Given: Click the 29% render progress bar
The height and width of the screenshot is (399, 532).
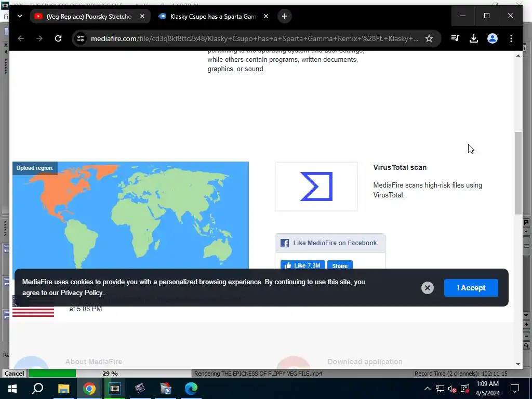Looking at the screenshot, I should point(110,373).
